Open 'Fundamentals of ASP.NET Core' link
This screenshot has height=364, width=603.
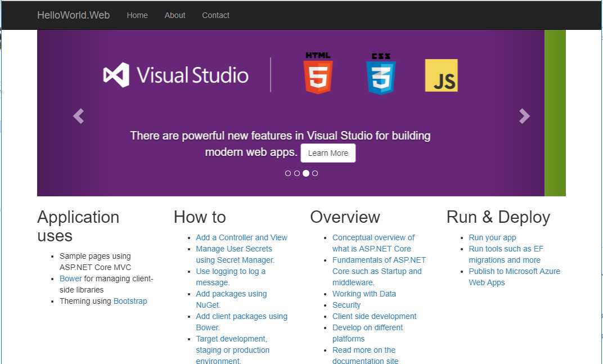tap(379, 271)
